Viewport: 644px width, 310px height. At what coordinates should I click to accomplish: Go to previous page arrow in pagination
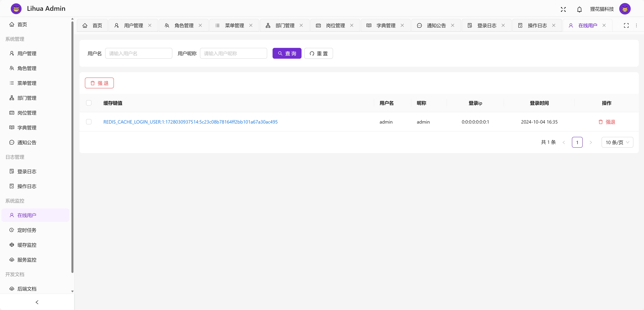(564, 142)
